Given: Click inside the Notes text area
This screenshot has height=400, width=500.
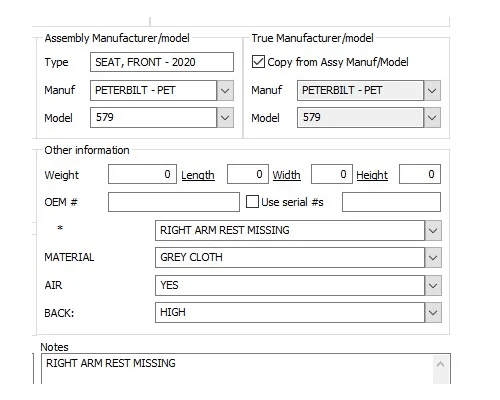Looking at the screenshot, I should (x=237, y=369).
